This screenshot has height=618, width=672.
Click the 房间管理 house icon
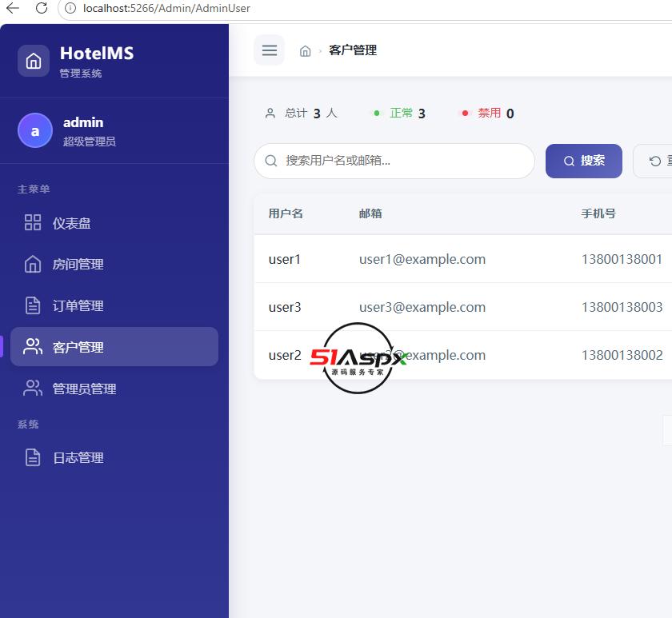[33, 264]
